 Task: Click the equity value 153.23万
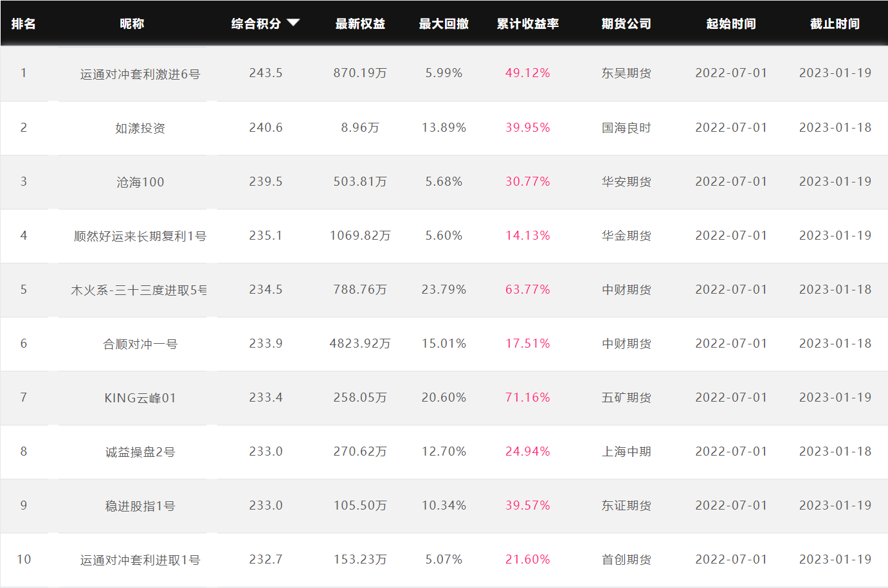pyautogui.click(x=360, y=559)
